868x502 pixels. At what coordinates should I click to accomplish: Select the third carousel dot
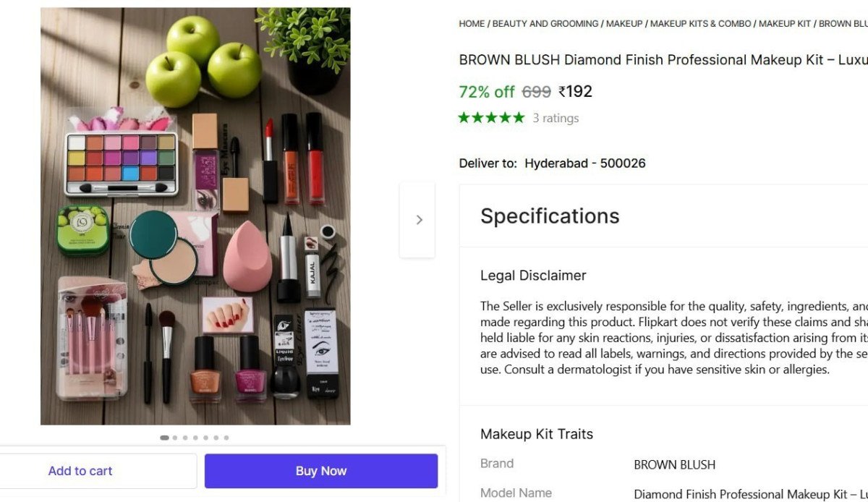tap(185, 438)
